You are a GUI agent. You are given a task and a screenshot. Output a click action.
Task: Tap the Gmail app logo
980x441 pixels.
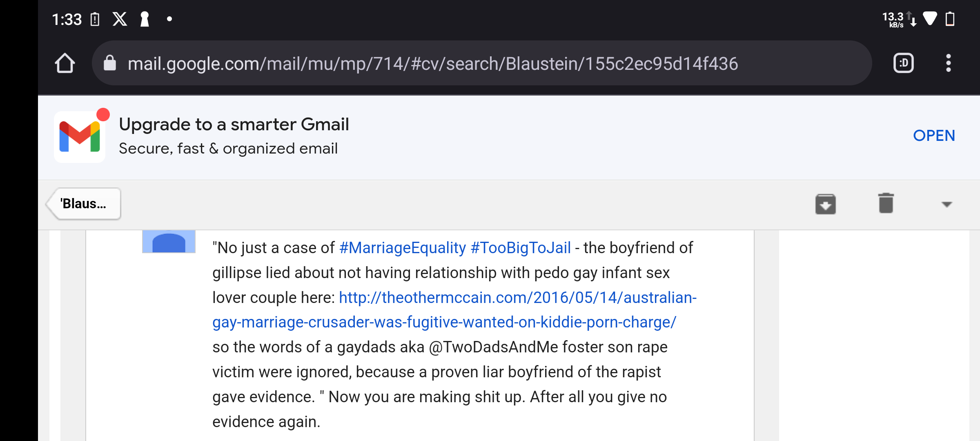tap(80, 137)
